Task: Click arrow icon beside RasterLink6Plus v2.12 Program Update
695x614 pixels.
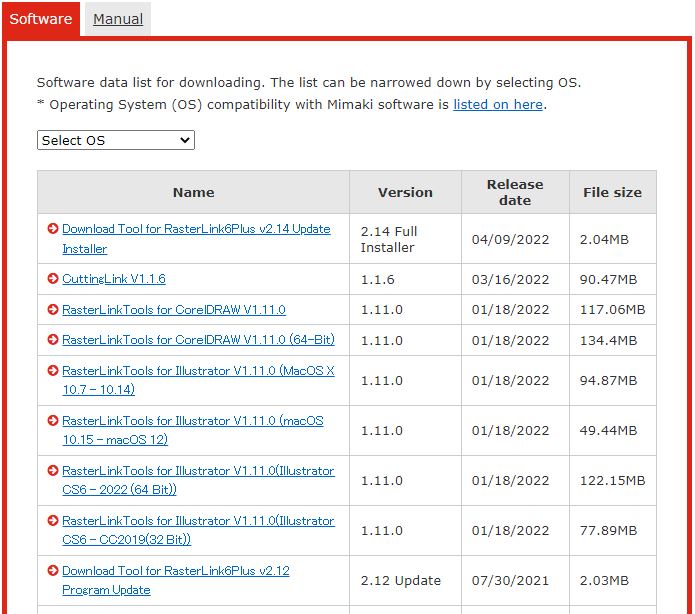Action: click(x=53, y=571)
